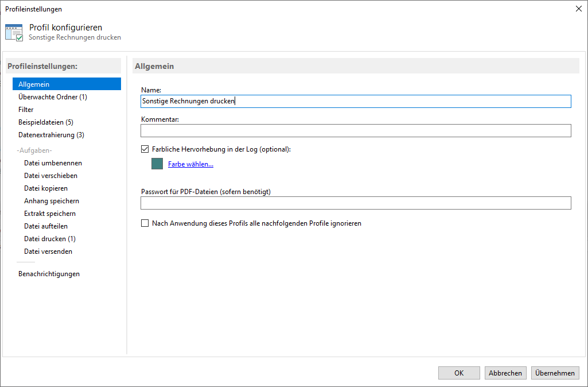Open the Filter settings section
The image size is (588, 387).
point(26,110)
